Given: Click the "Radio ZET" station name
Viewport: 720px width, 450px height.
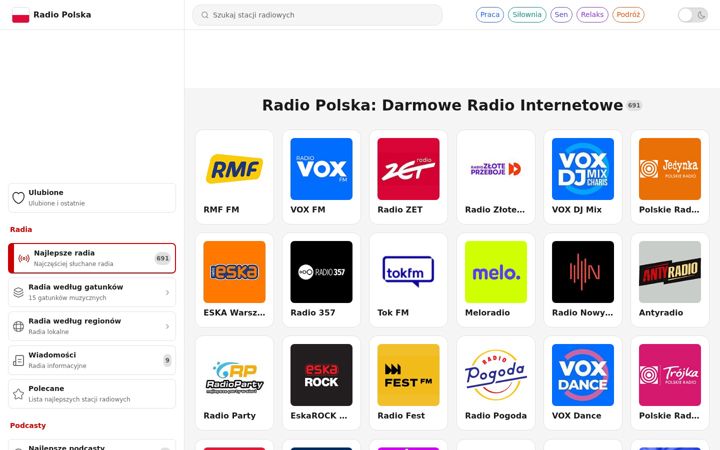Looking at the screenshot, I should pyautogui.click(x=400, y=210).
